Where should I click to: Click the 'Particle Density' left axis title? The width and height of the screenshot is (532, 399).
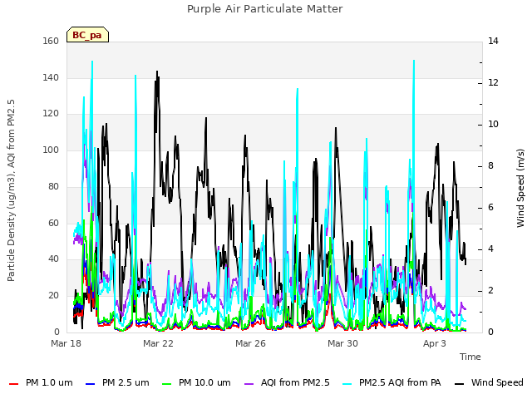(11, 190)
